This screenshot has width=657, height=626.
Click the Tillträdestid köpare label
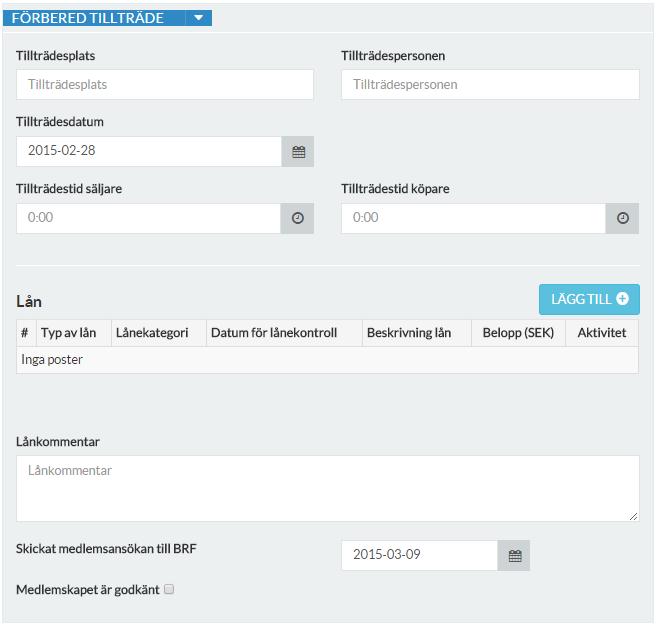pyautogui.click(x=395, y=189)
